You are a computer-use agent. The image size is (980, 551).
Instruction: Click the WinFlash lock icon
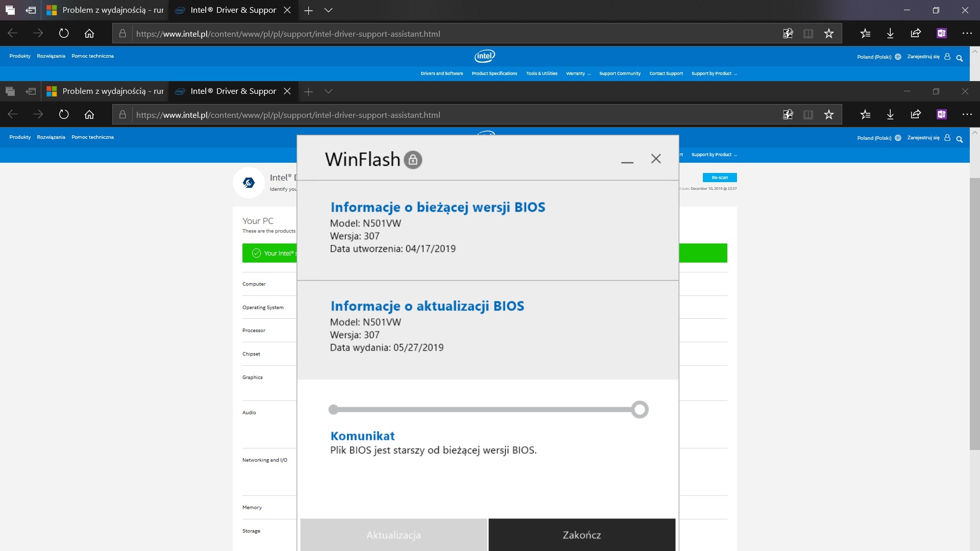tap(412, 160)
